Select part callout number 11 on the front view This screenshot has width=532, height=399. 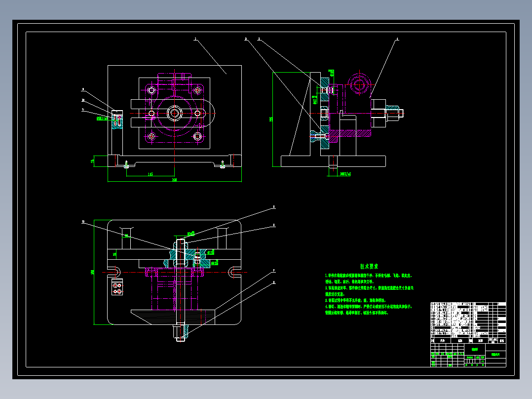click(83, 110)
